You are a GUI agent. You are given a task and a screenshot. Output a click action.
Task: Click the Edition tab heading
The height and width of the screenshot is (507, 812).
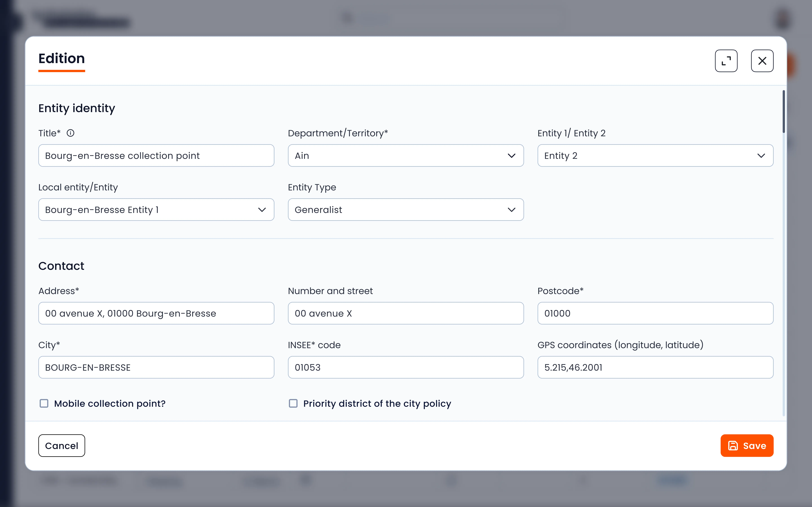pyautogui.click(x=62, y=59)
